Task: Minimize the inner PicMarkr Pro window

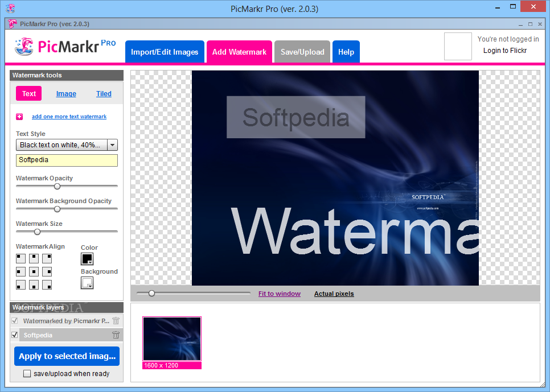Action: coord(520,24)
